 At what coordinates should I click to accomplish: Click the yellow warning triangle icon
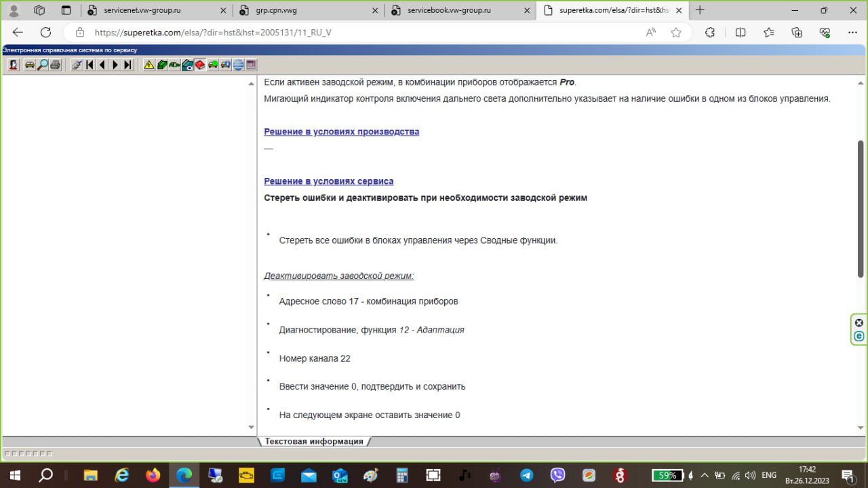click(149, 64)
